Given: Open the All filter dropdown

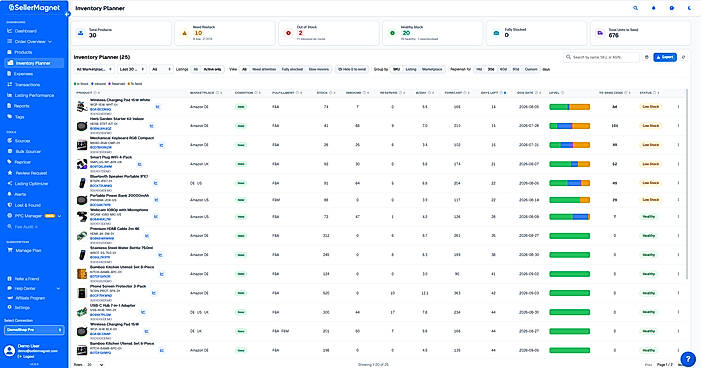Looking at the screenshot, I should click(x=161, y=69).
